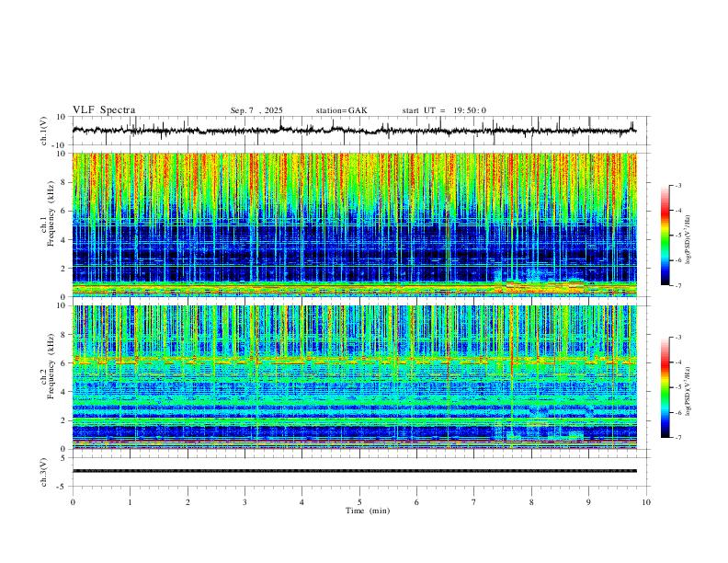Image resolution: width=728 pixels, height=563 pixels.
Task: Click the "8" kHz tick on ch.2 frequency axis
Action: point(63,335)
